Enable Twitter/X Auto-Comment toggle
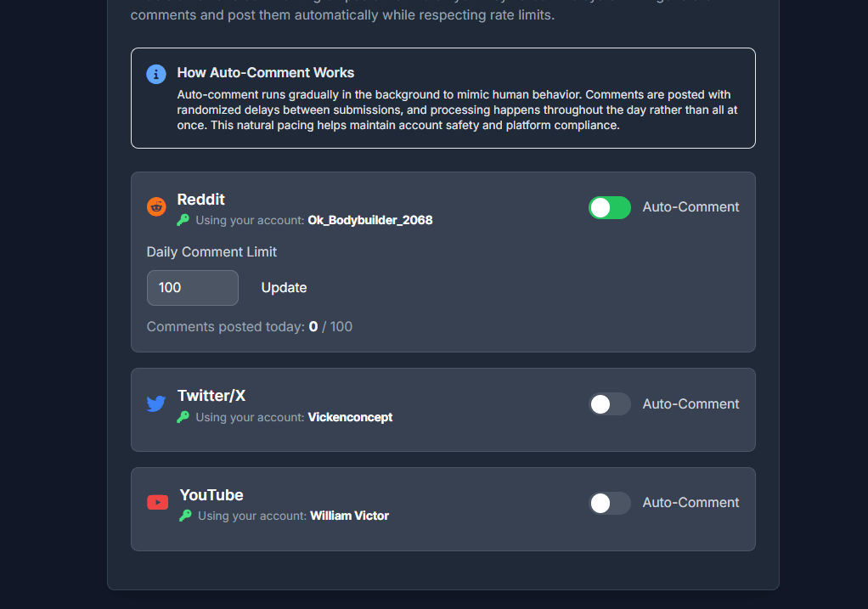868x609 pixels. (610, 404)
